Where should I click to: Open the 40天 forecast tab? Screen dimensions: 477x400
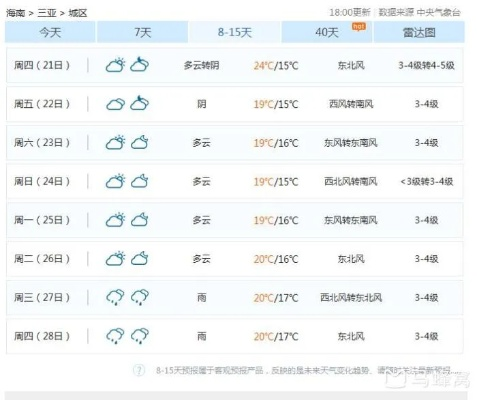point(327,32)
